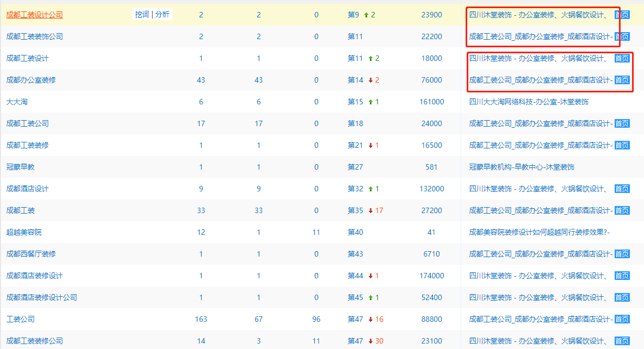Click the count 67 in the 工装公司 row
The image size is (644, 349).
pyautogui.click(x=259, y=320)
